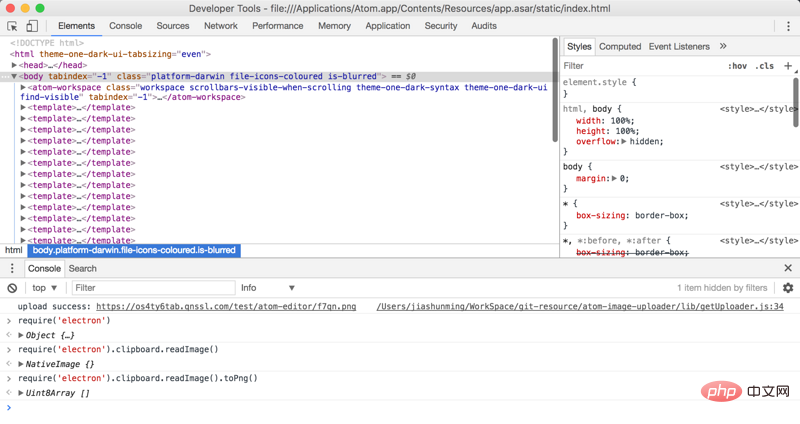Activate the inspect element picker icon
This screenshot has width=800, height=424.
click(12, 26)
